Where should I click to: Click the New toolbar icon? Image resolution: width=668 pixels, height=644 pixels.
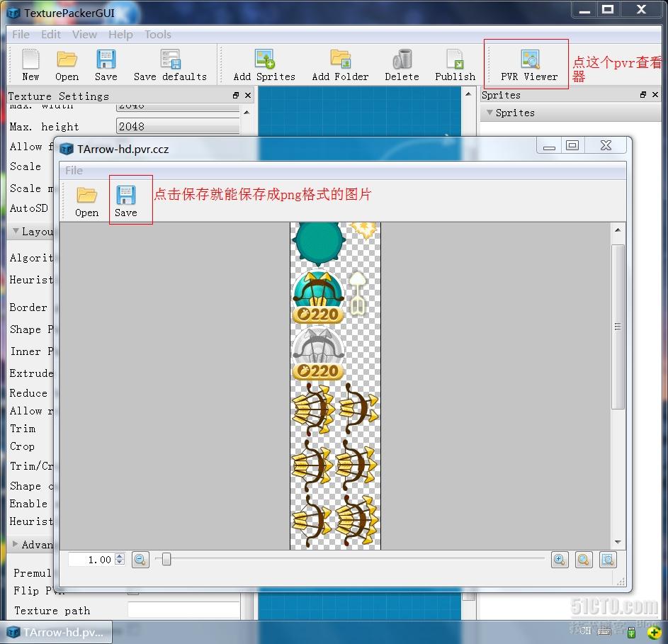click(30, 64)
